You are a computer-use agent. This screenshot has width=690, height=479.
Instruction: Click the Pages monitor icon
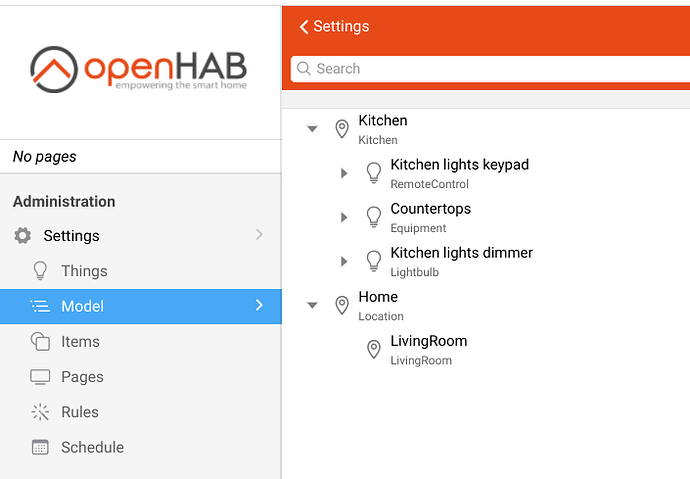point(41,377)
